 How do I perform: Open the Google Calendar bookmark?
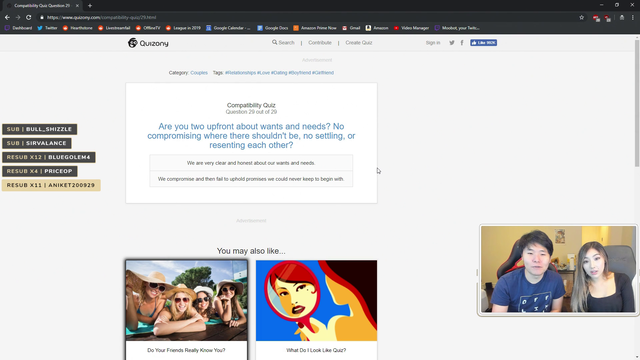pos(228,28)
